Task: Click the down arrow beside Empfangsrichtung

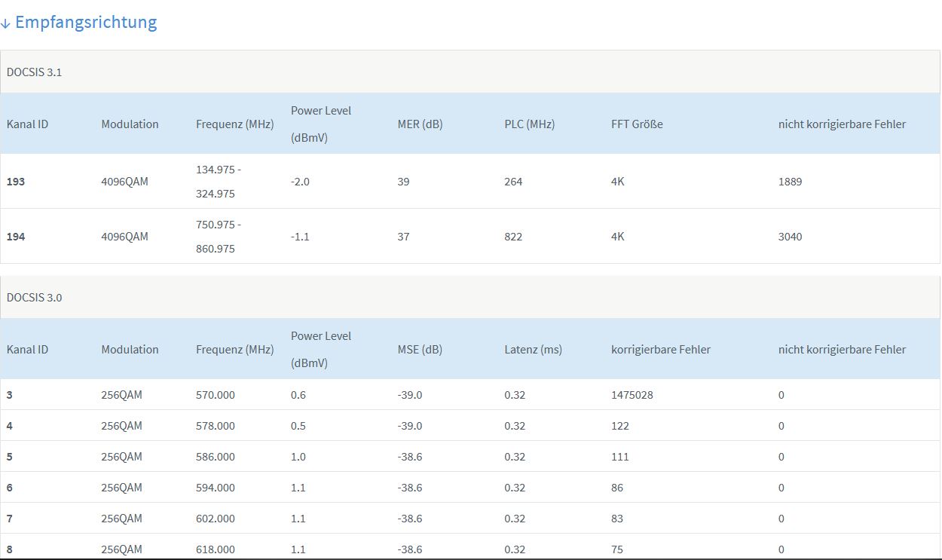Action: pos(5,23)
